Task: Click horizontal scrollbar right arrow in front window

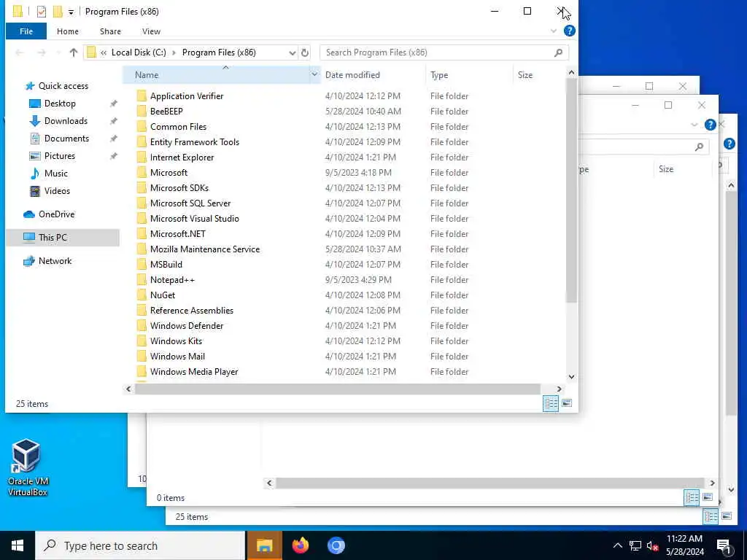Action: [x=560, y=389]
